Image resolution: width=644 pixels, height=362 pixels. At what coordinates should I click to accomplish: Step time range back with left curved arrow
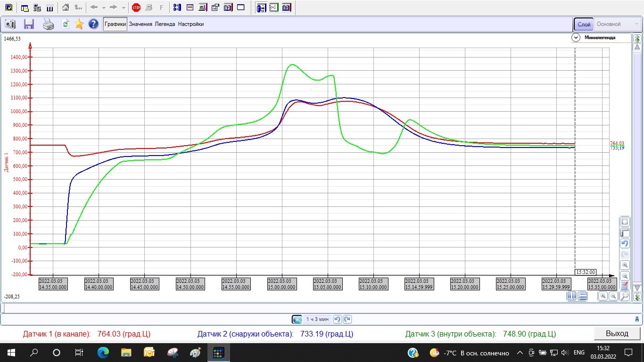(x=337, y=319)
